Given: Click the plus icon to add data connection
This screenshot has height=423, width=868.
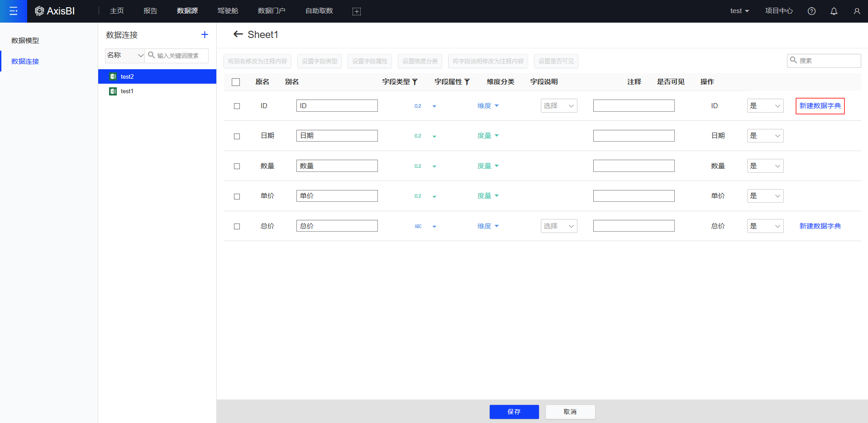Looking at the screenshot, I should click(205, 35).
